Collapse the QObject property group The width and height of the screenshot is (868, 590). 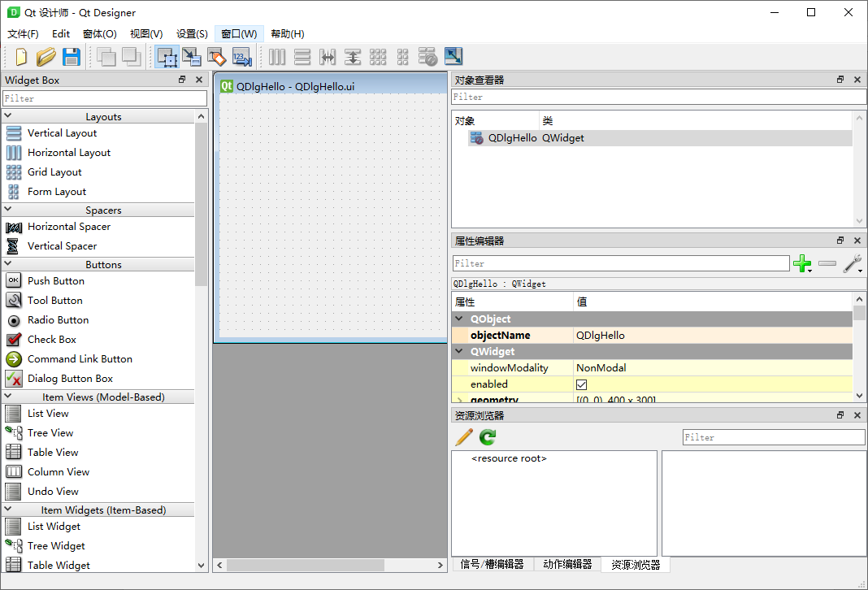[x=459, y=319]
